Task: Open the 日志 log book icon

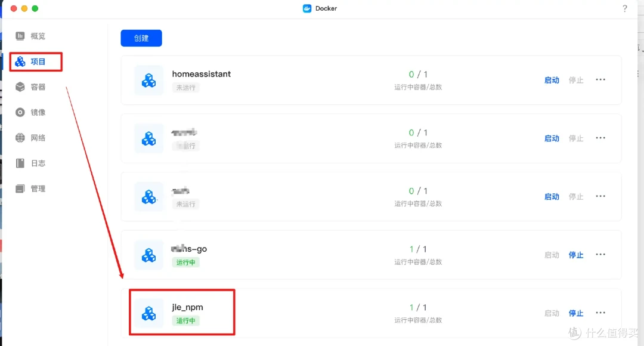Action: (20, 163)
